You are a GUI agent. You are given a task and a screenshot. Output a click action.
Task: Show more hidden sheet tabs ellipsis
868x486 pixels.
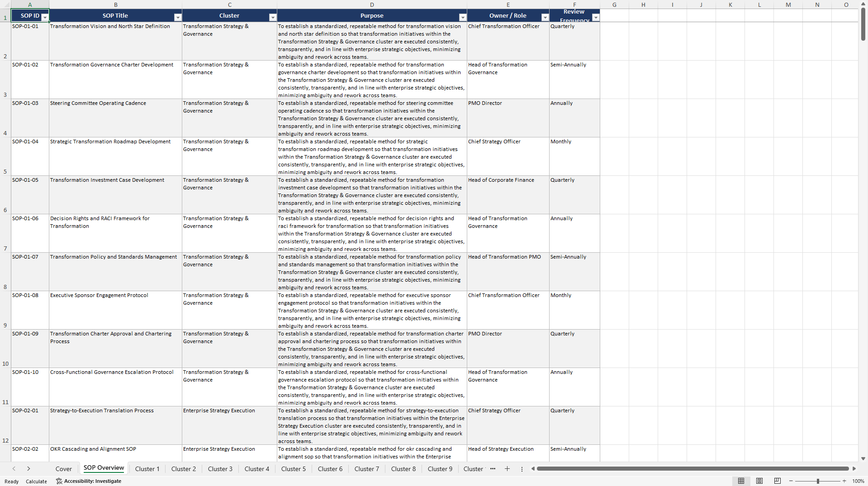pyautogui.click(x=493, y=469)
